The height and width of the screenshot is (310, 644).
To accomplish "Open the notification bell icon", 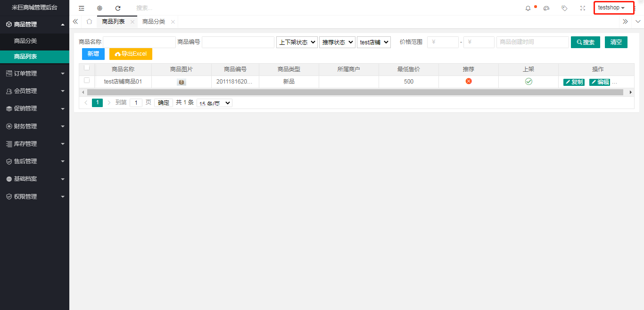I will 528,8.
